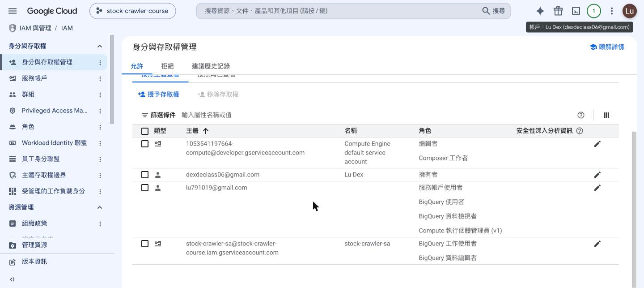644x288 pixels.
Task: Click role text Compute 執行個體管理員 (v1)
Action: 460,231
